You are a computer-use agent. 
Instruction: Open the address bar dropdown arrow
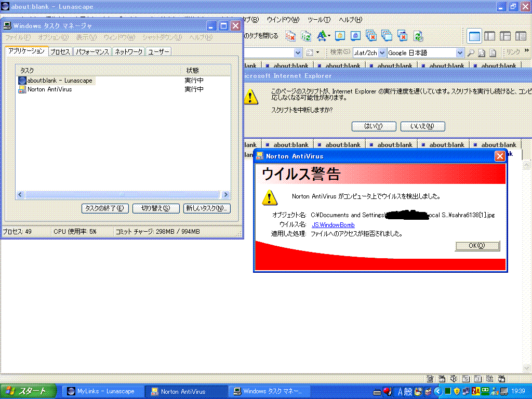click(x=298, y=52)
